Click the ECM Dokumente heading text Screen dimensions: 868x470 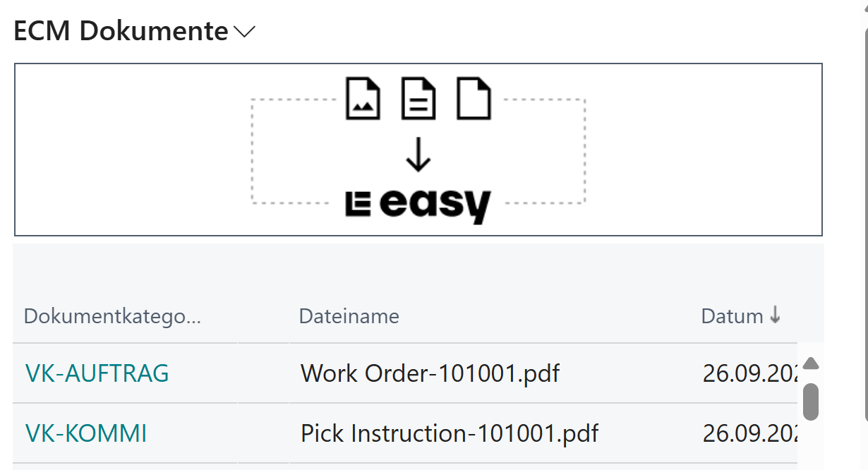(121, 32)
